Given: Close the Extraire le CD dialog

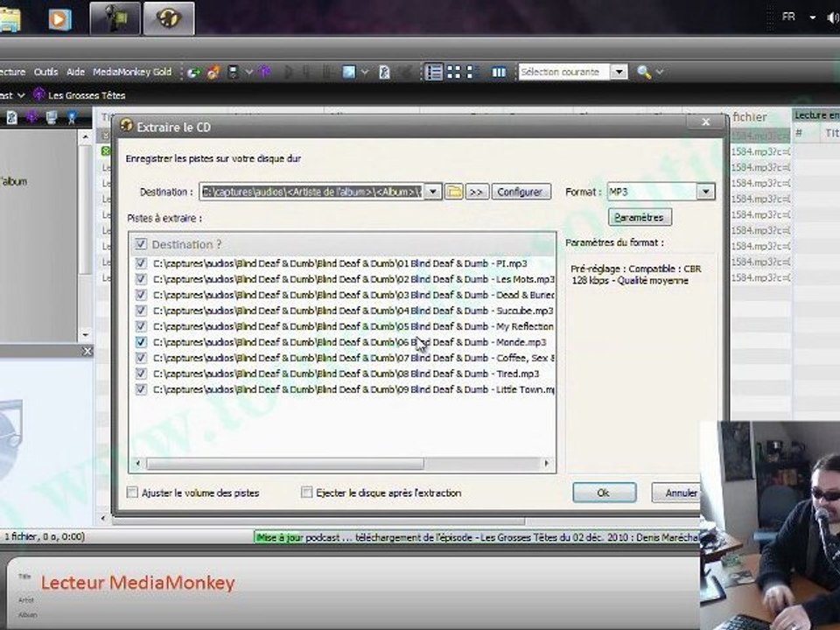Looking at the screenshot, I should [706, 122].
